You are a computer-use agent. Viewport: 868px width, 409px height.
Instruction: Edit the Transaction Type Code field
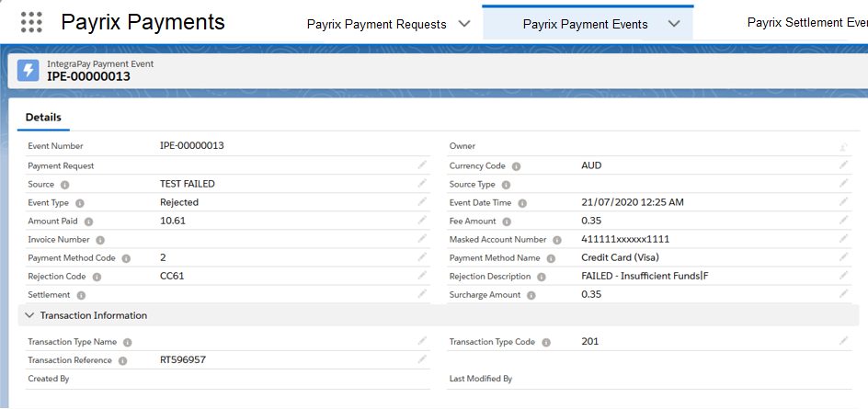pos(843,341)
